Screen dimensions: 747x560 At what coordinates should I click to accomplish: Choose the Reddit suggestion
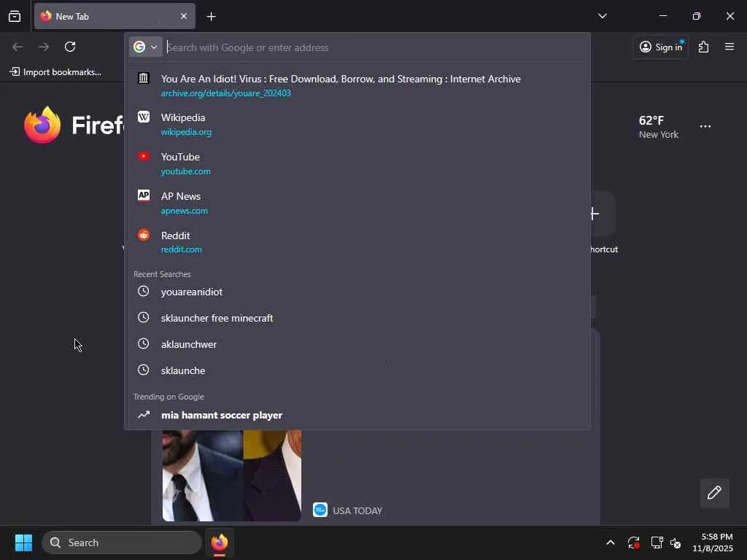coord(357,242)
